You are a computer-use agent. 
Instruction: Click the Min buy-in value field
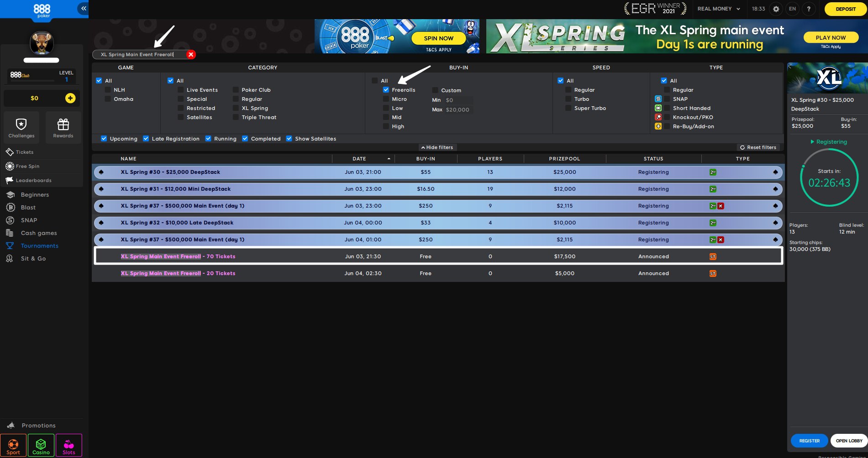pos(458,100)
